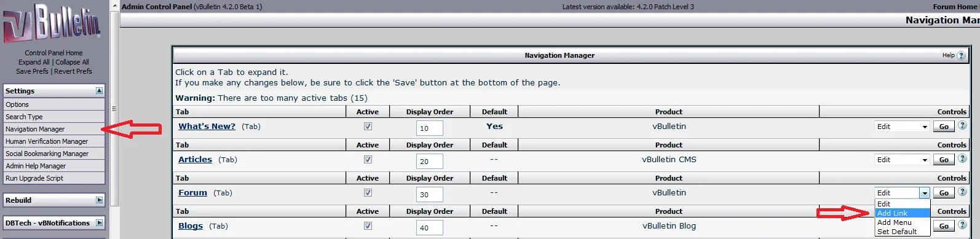The image size is (980, 239).
Task: Open controls dropdown for Articles row
Action: [902, 160]
